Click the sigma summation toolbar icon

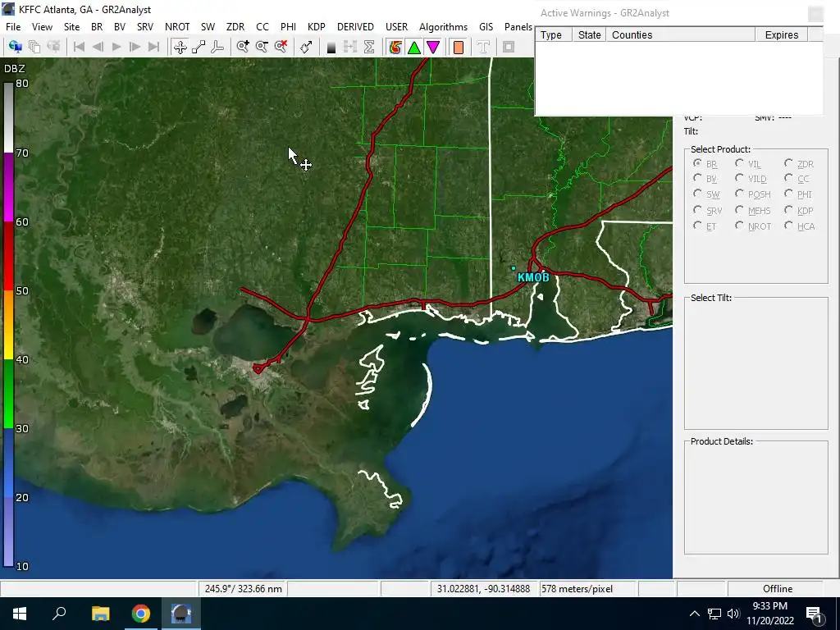point(369,47)
